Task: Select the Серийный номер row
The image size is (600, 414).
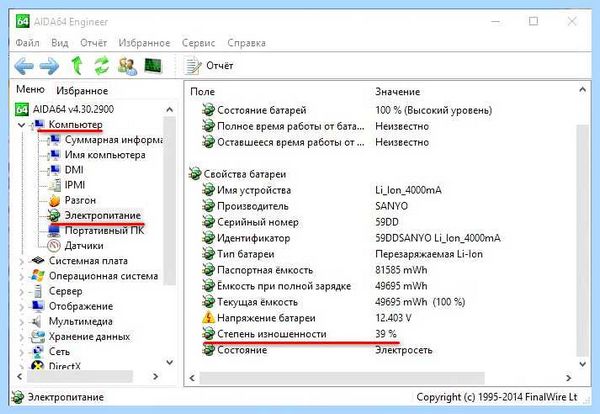Action: 300,222
